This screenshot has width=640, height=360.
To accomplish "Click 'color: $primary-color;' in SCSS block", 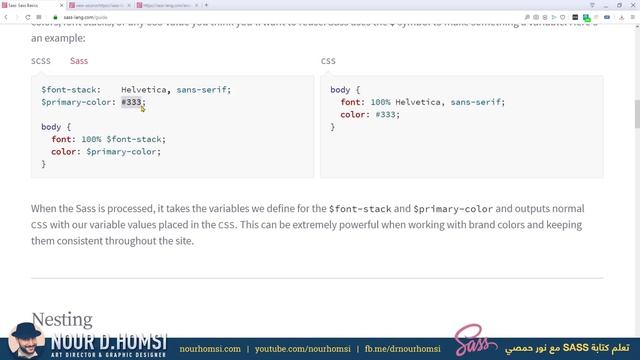I will click(x=106, y=151).
